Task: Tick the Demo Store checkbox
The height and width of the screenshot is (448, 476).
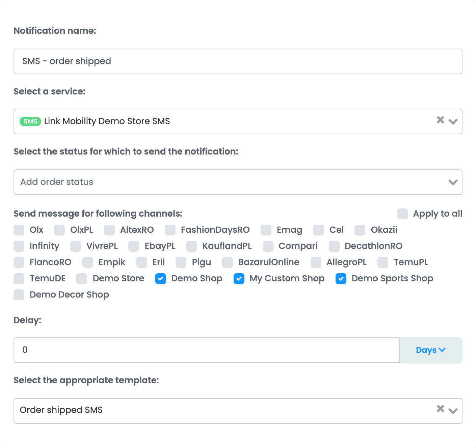Action: [82, 278]
